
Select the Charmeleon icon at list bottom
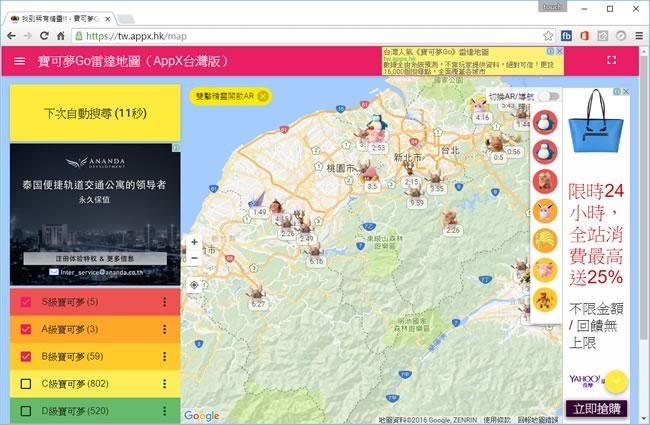tap(545, 300)
